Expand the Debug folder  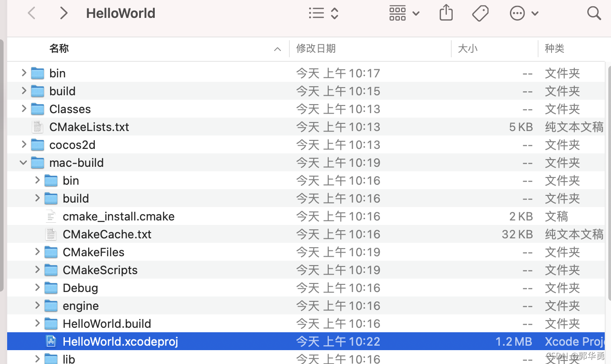(38, 288)
